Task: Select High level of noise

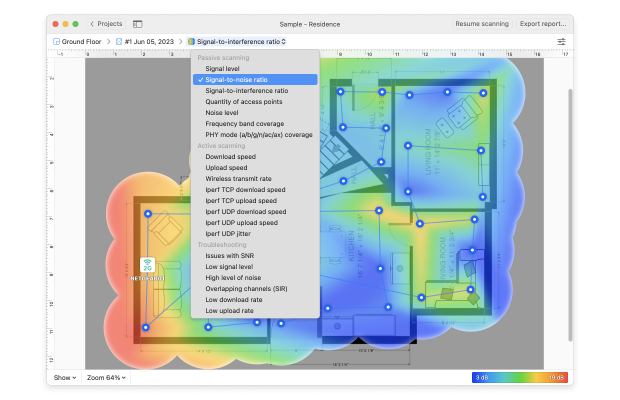Action: coord(255,278)
